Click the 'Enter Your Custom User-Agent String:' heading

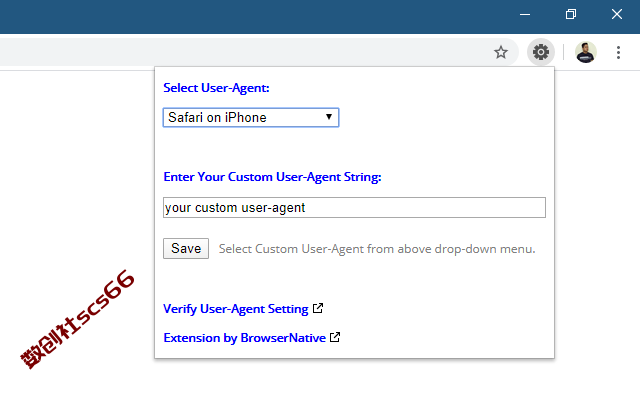[272, 177]
